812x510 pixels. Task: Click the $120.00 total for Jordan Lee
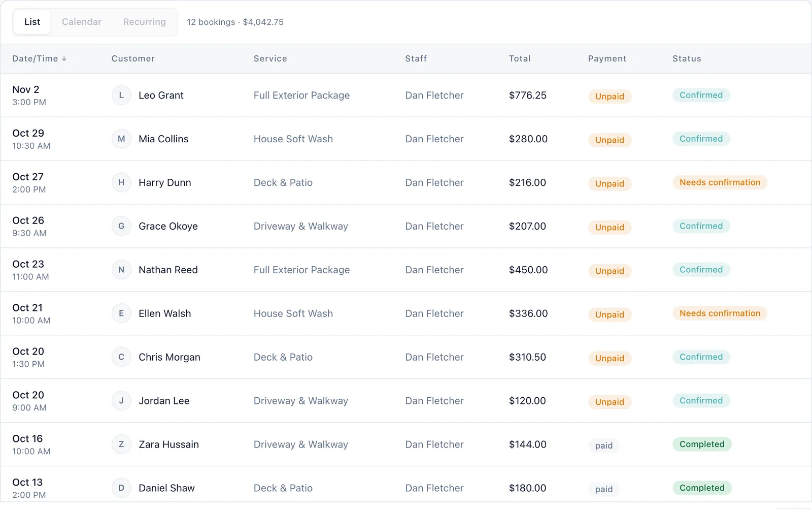527,401
